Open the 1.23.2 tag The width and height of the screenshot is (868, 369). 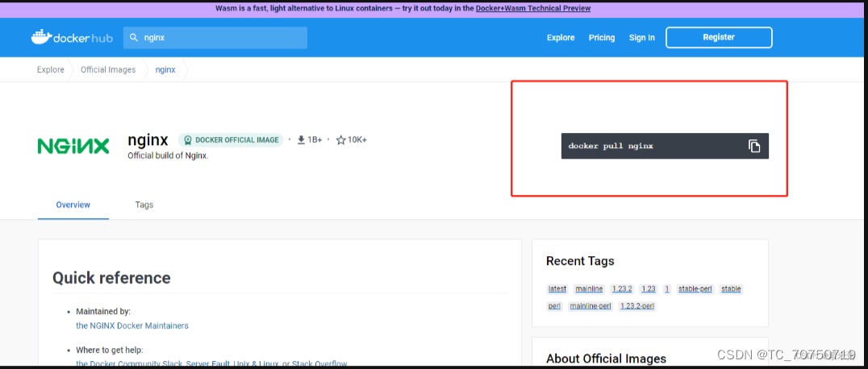click(622, 288)
